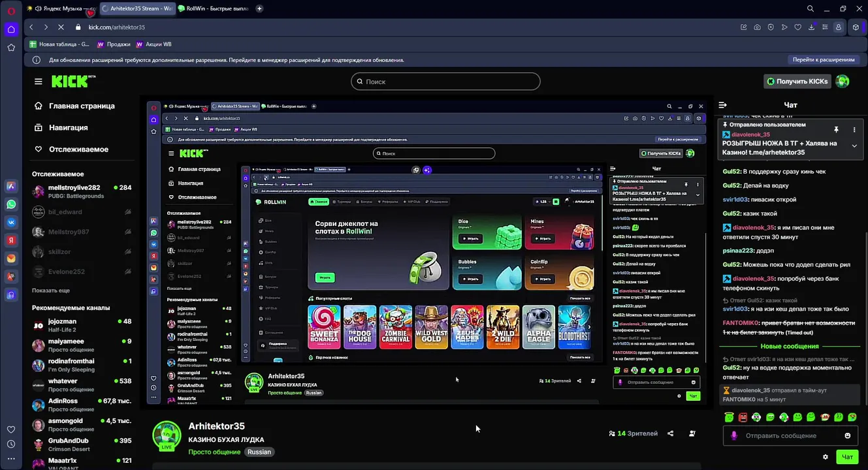Click the main stream video area
The image size is (868, 470).
pos(425,254)
